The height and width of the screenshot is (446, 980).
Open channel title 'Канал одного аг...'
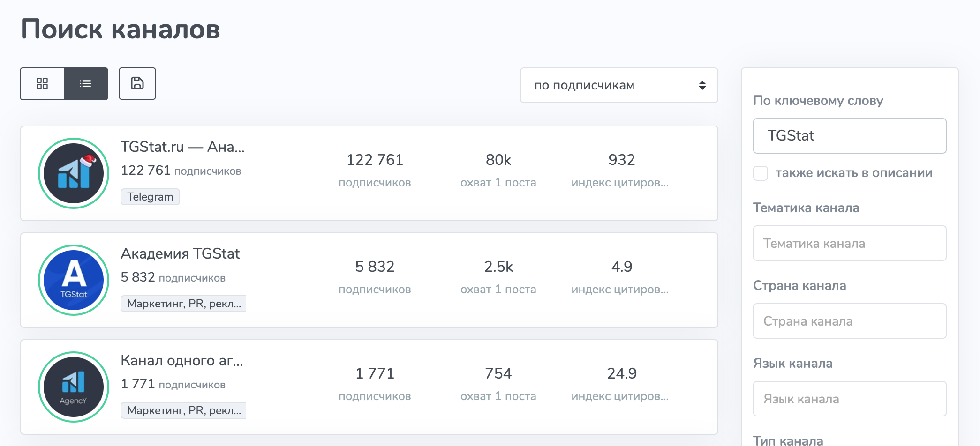click(182, 360)
